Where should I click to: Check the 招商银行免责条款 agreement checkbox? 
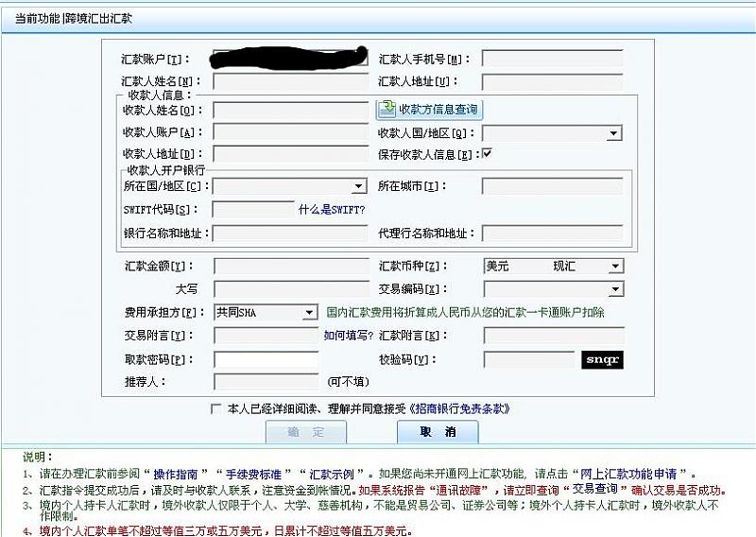[216, 408]
